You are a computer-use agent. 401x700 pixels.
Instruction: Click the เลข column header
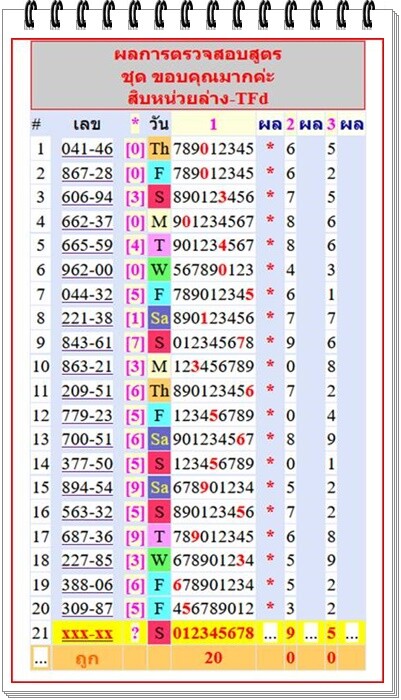87,124
